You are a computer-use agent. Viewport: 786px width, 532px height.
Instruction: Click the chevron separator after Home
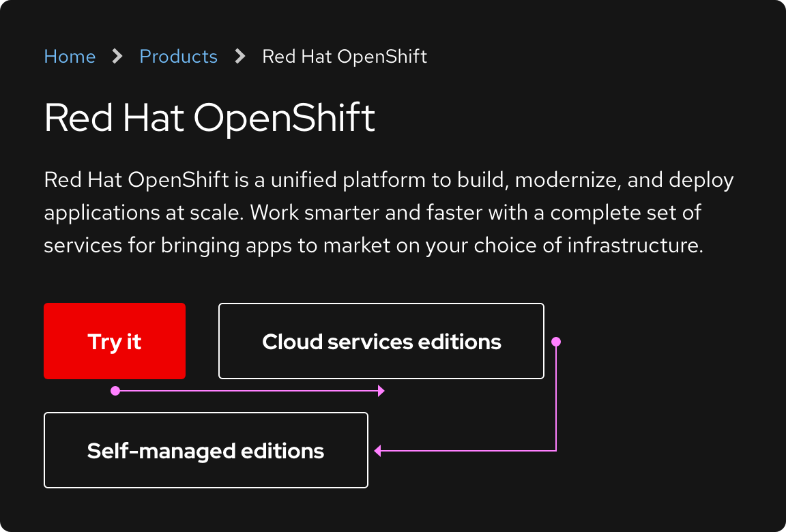point(117,57)
